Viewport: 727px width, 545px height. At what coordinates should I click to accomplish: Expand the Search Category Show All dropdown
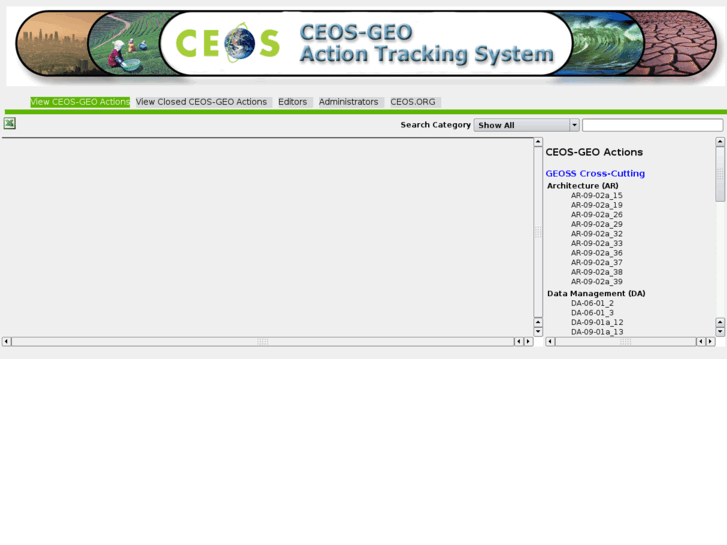(526, 125)
